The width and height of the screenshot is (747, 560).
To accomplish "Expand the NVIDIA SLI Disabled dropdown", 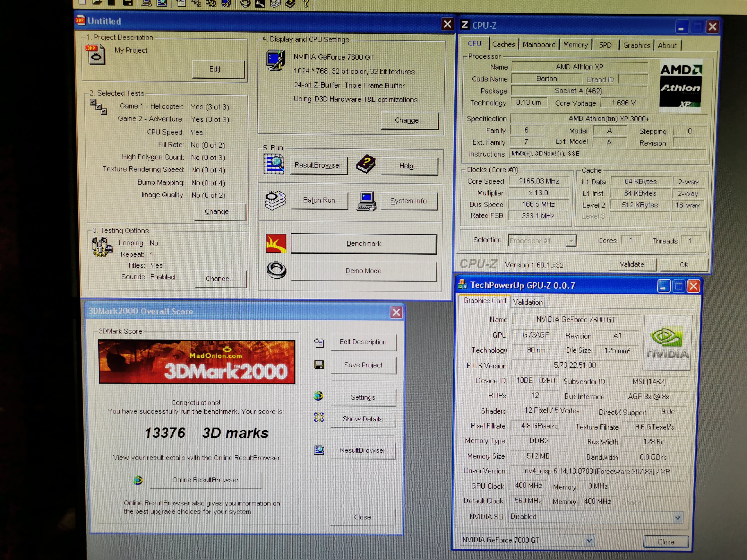I will [x=677, y=517].
